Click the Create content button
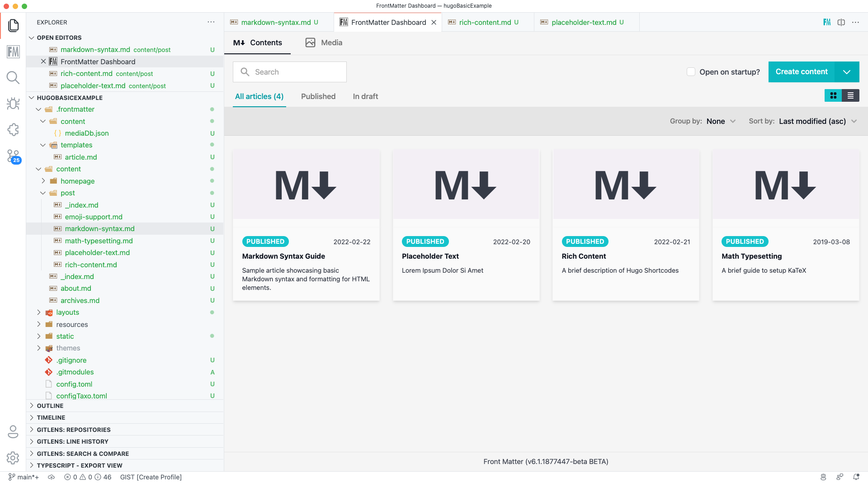The height and width of the screenshot is (483, 868). click(x=802, y=72)
